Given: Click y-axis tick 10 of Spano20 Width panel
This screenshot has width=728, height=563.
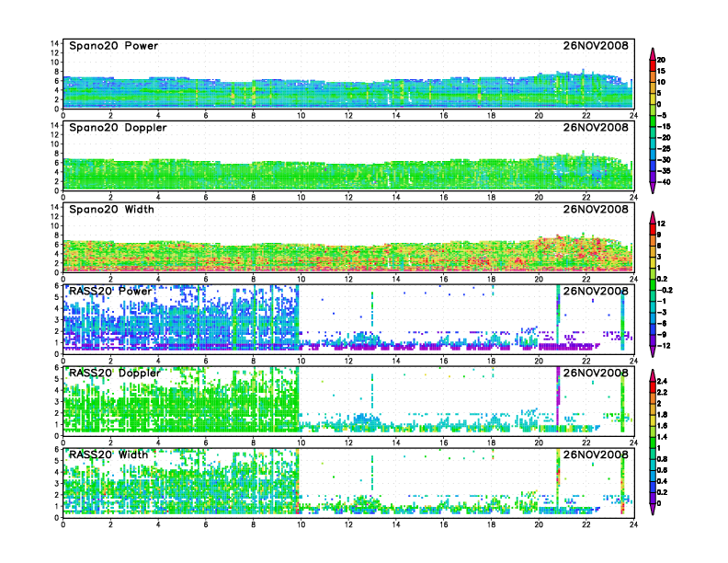Looking at the screenshot, I should point(55,225).
